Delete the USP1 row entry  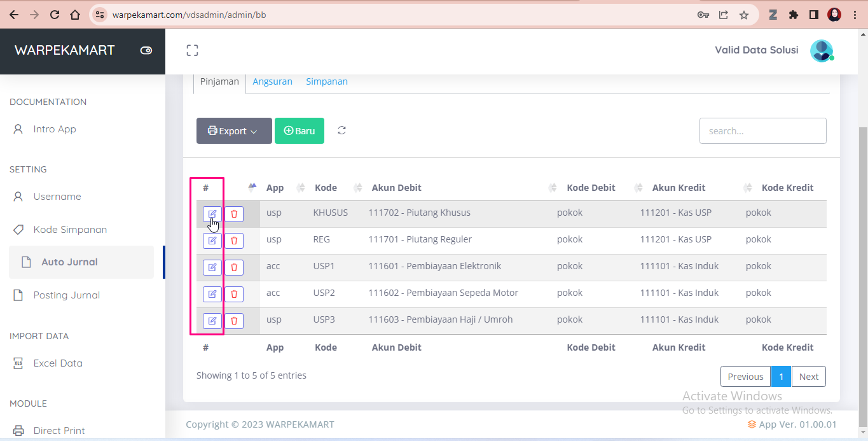click(x=234, y=267)
